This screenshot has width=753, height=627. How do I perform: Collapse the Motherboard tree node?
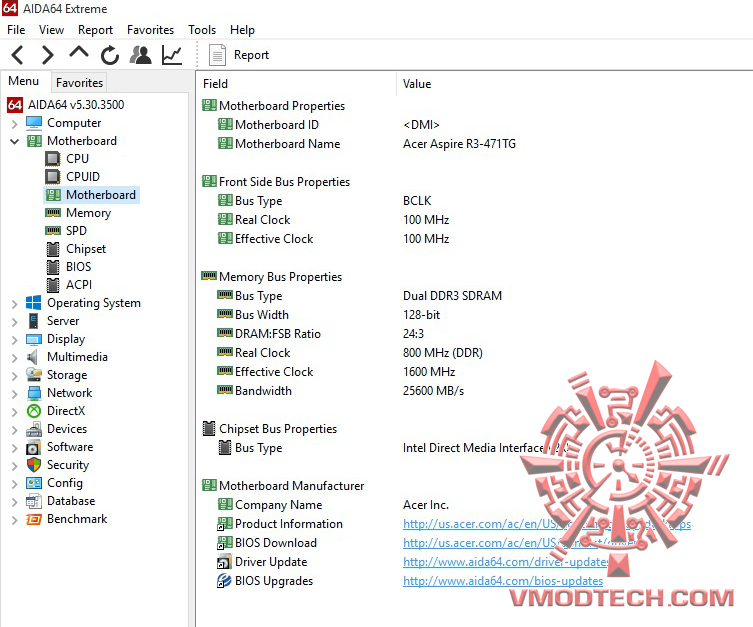click(14, 142)
